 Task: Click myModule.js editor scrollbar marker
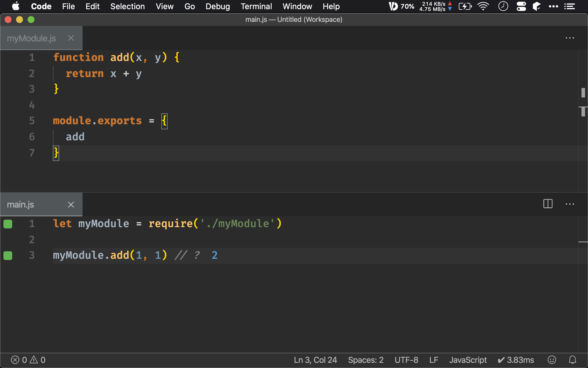tap(583, 93)
